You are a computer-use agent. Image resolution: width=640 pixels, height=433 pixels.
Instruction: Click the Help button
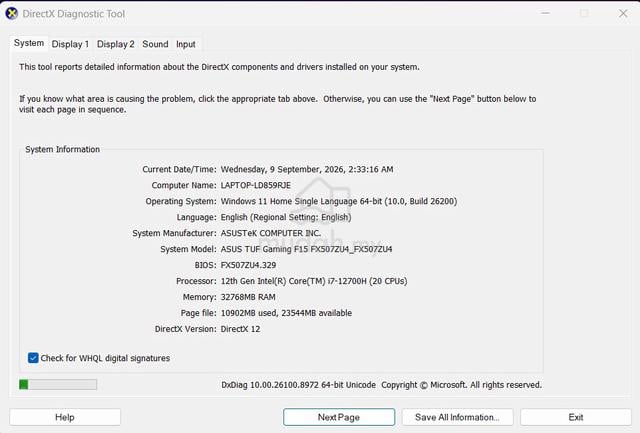tap(65, 417)
